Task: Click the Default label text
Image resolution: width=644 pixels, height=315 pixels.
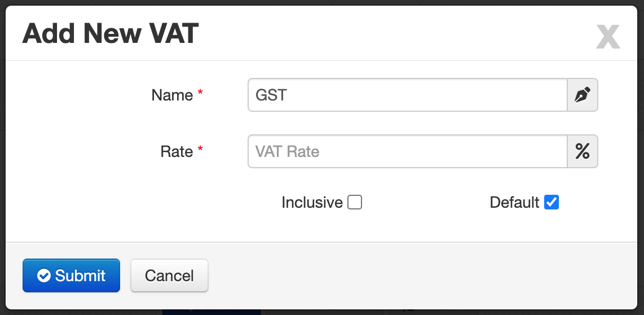Action: pos(514,202)
